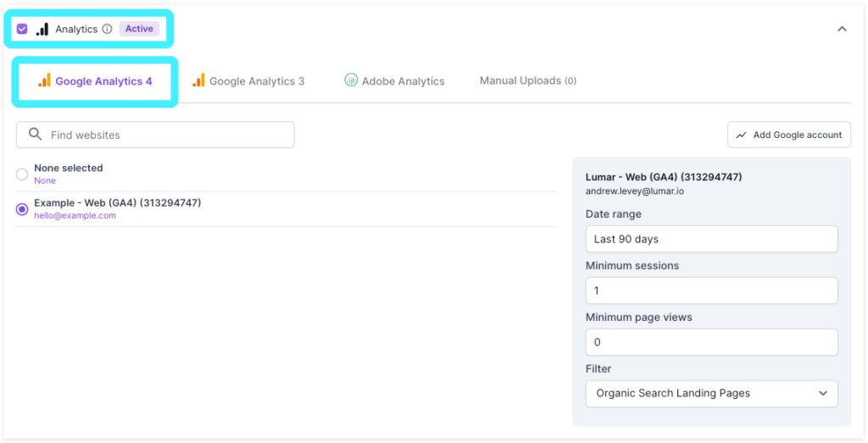Viewport: 868px width, 443px height.
Task: Click the Google Analytics 4 logo icon
Action: [44, 81]
